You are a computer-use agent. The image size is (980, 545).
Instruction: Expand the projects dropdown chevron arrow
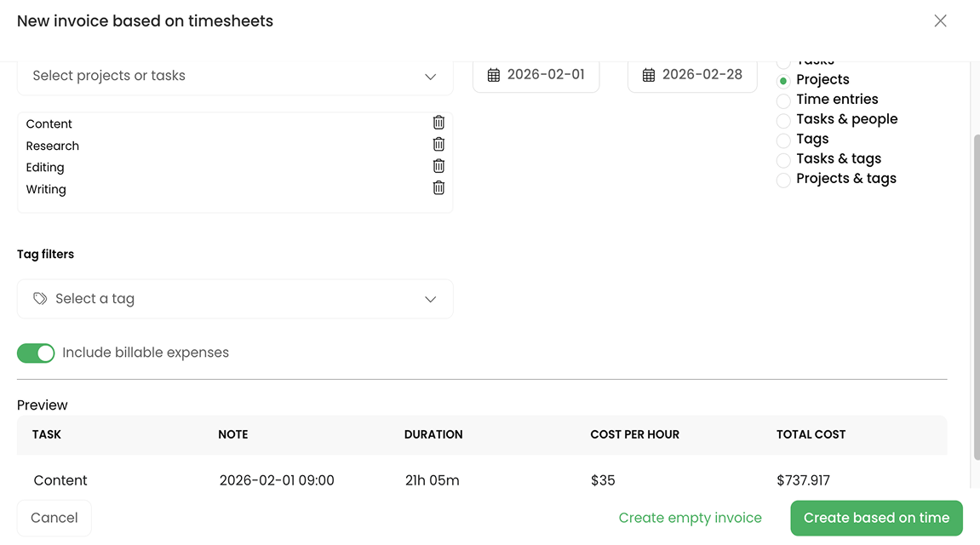431,76
